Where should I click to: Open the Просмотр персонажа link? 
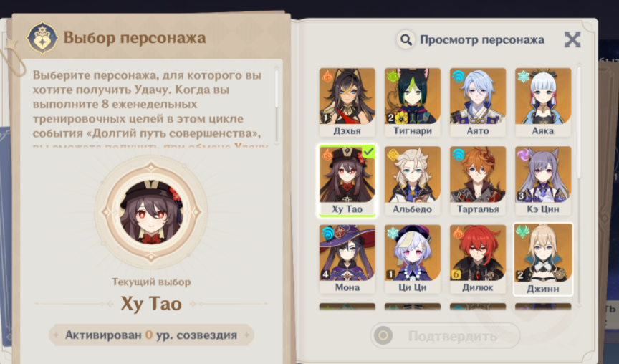(x=481, y=40)
